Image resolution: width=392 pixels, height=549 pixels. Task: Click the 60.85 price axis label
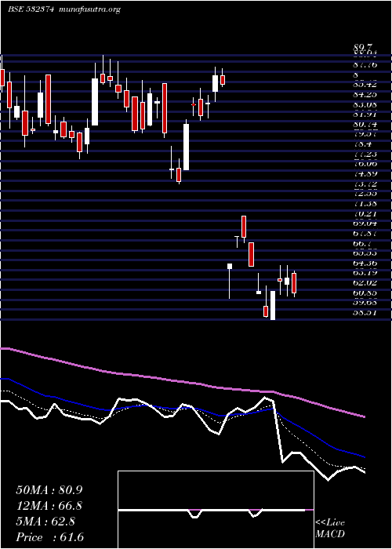click(365, 293)
